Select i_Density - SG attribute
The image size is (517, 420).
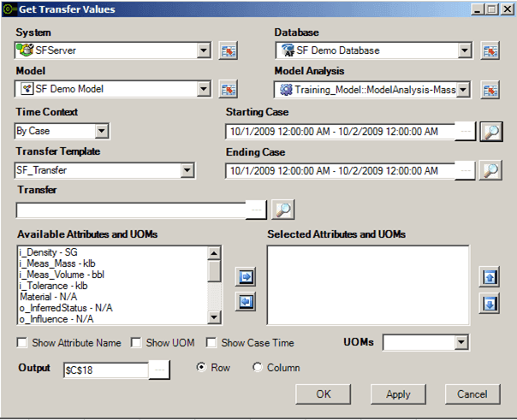click(x=113, y=252)
